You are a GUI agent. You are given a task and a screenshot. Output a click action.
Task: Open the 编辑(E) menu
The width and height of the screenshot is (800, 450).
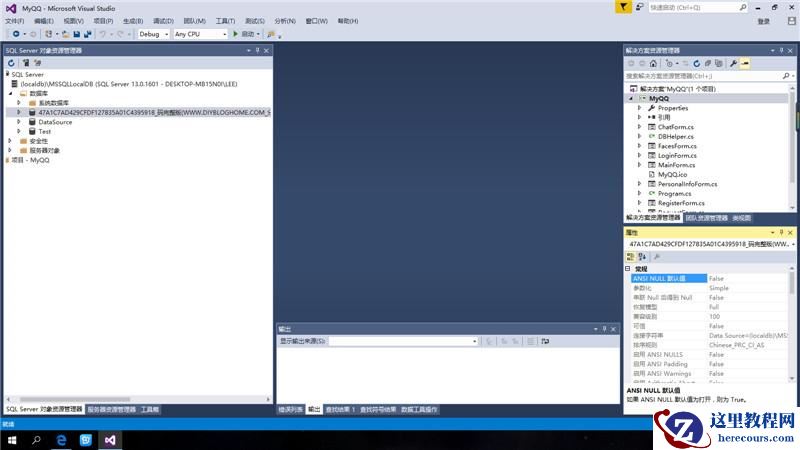(x=44, y=21)
